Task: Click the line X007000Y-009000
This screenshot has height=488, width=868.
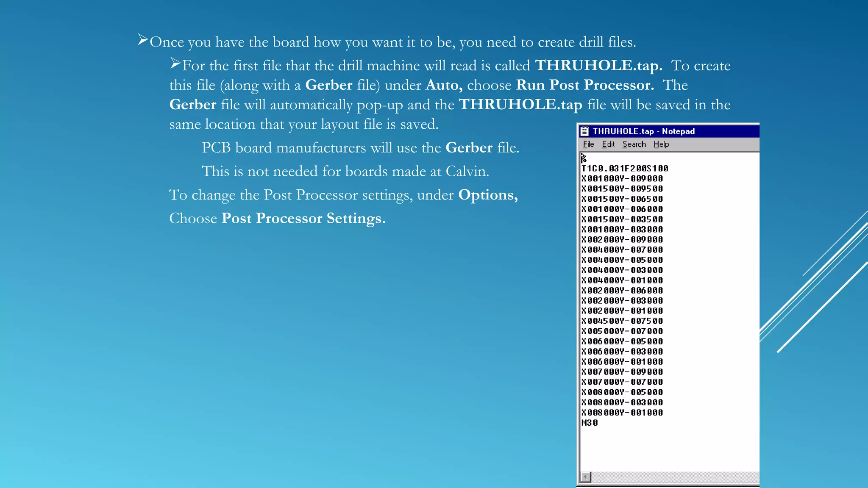Action: [622, 372]
